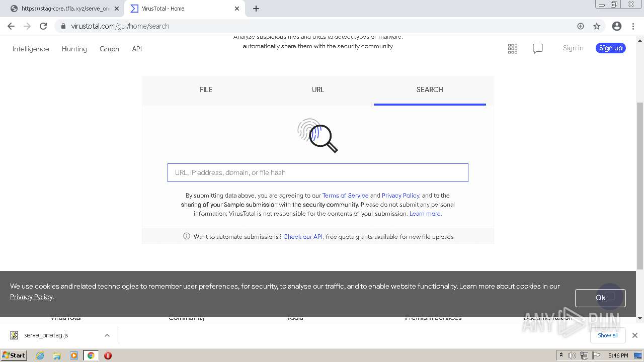Image resolution: width=644 pixels, height=362 pixels.
Task: Open the VirusTotal comments speech-bubble icon
Action: pyautogui.click(x=538, y=49)
